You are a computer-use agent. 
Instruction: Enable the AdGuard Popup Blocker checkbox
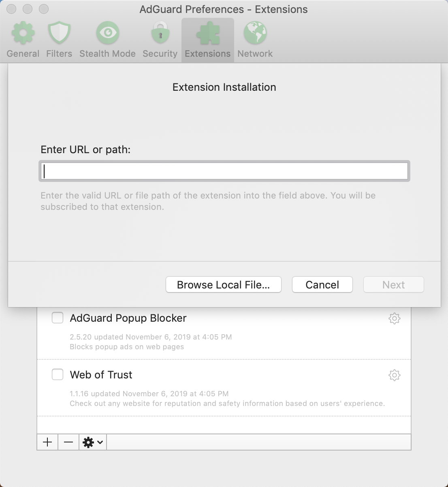coord(58,318)
